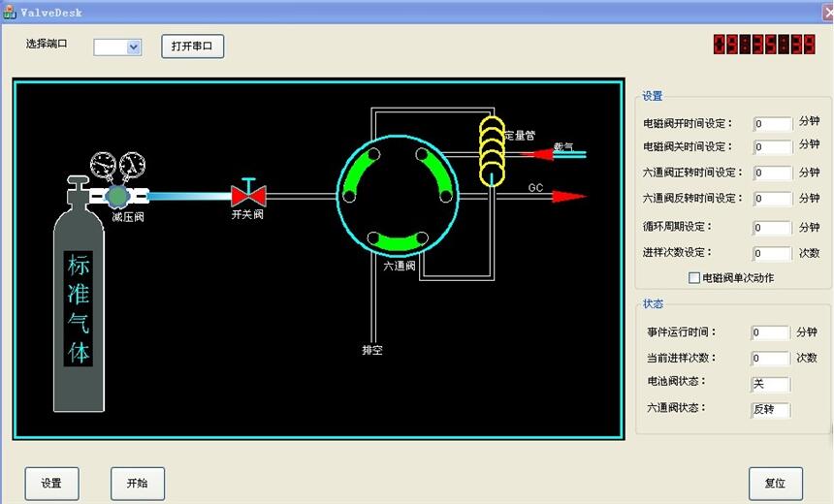Click the 六通阀 six-port valve circle
Image resolution: width=834 pixels, height=504 pixels.
click(397, 197)
